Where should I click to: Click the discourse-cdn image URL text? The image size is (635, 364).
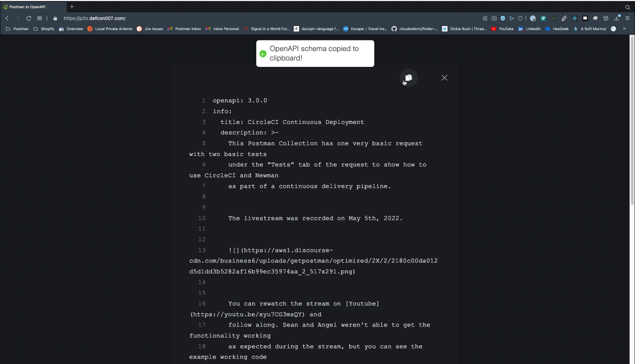(x=313, y=261)
